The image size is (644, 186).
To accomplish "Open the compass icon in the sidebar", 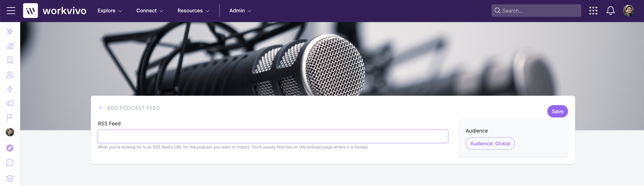I will point(10,148).
